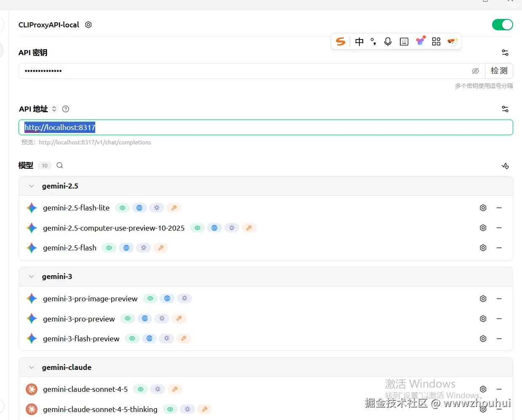Click reasoning tag of gemini-claude-sonnet-4-5-thinking
Image resolution: width=522 pixels, height=420 pixels.
[187, 409]
